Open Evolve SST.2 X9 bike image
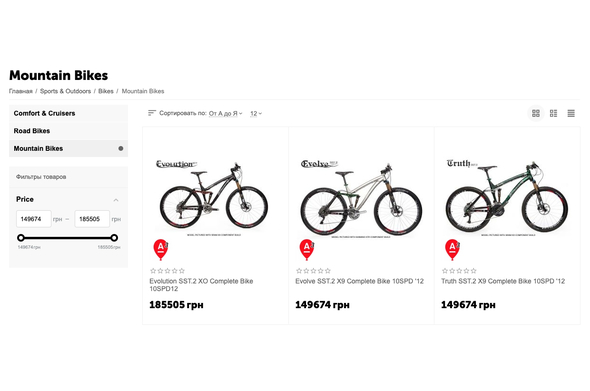The height and width of the screenshot is (391, 590). 361,198
